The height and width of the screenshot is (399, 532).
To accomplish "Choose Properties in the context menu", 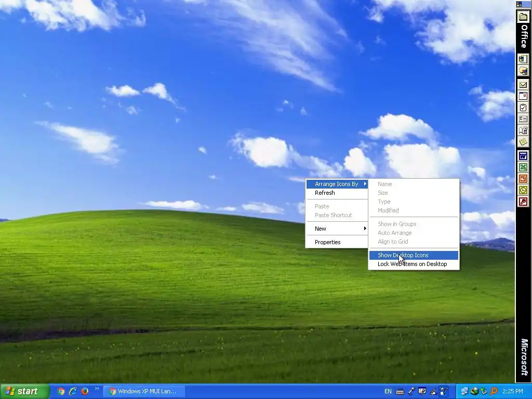I will tap(337, 242).
